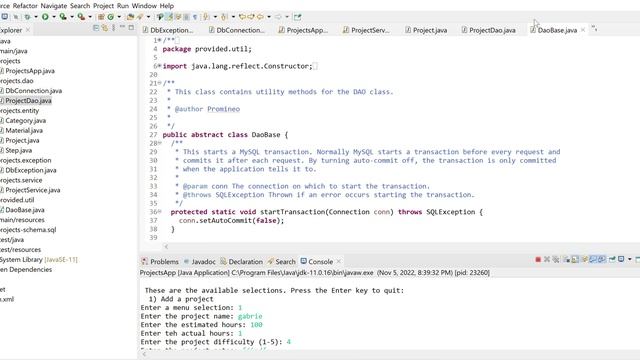Screen dimensions: 640x360
Task: Select ProjectsApp.java in Package Explorer
Action: (x=30, y=71)
